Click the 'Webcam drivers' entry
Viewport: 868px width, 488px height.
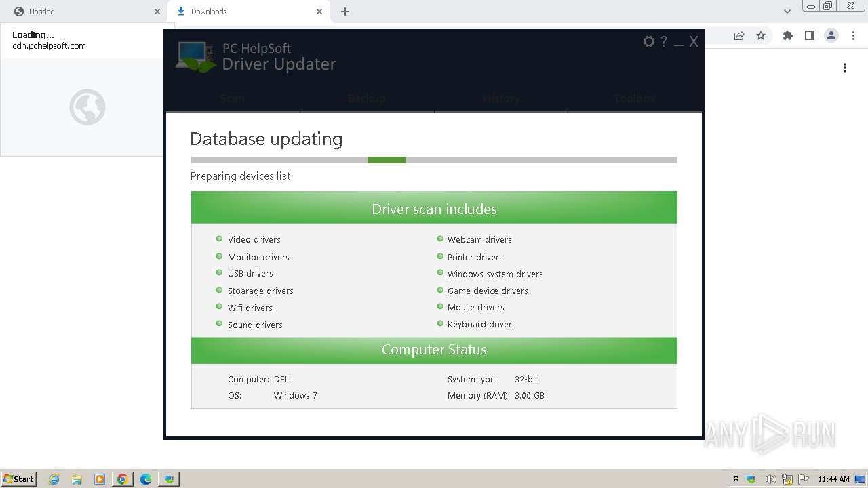(479, 239)
